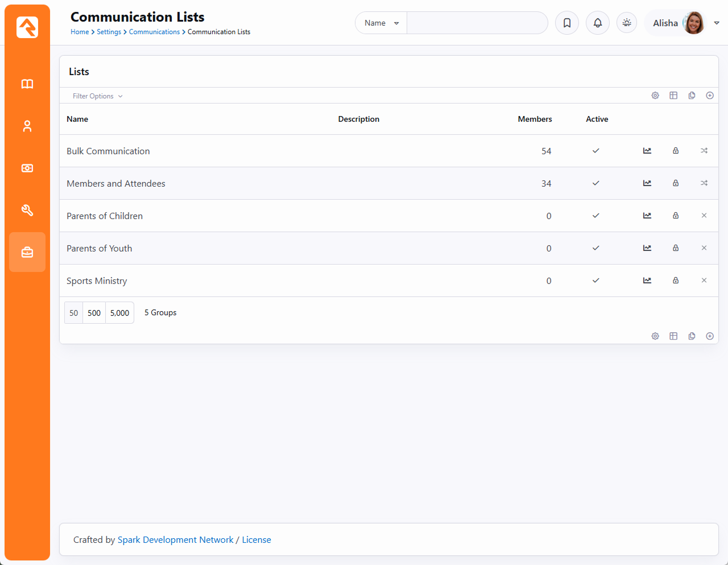
Task: Open the book icon sidebar menu
Action: 27,84
